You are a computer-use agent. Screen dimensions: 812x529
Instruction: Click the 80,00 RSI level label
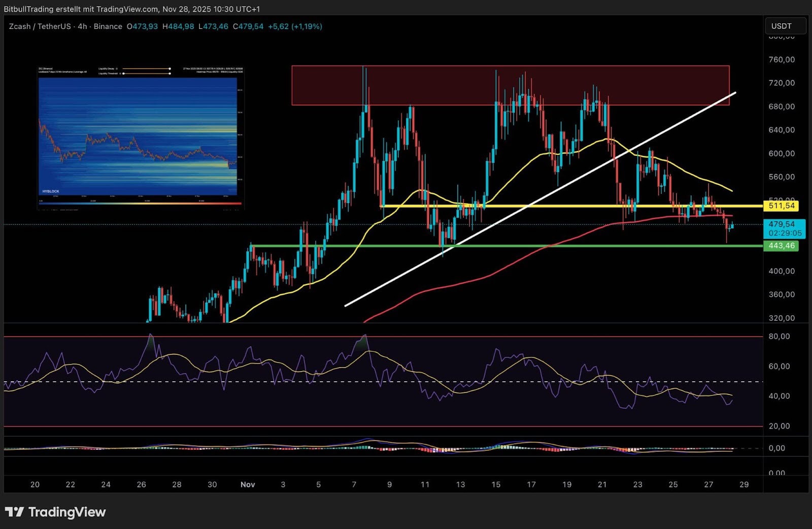click(779, 336)
